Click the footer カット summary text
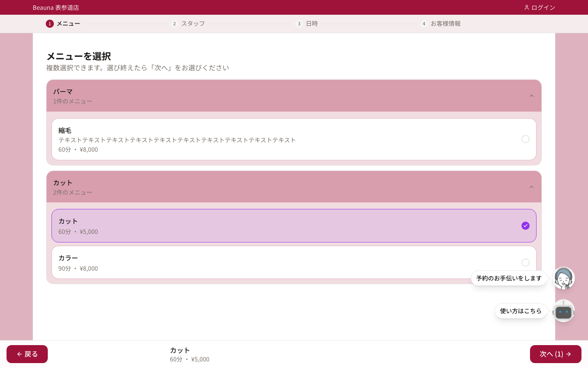The image size is (588, 368). coord(180,350)
